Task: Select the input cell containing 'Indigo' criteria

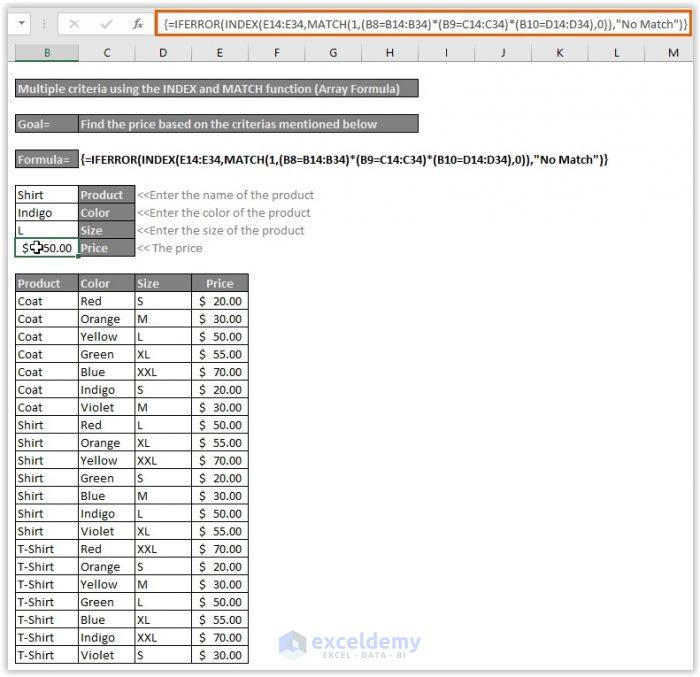Action: coord(47,213)
